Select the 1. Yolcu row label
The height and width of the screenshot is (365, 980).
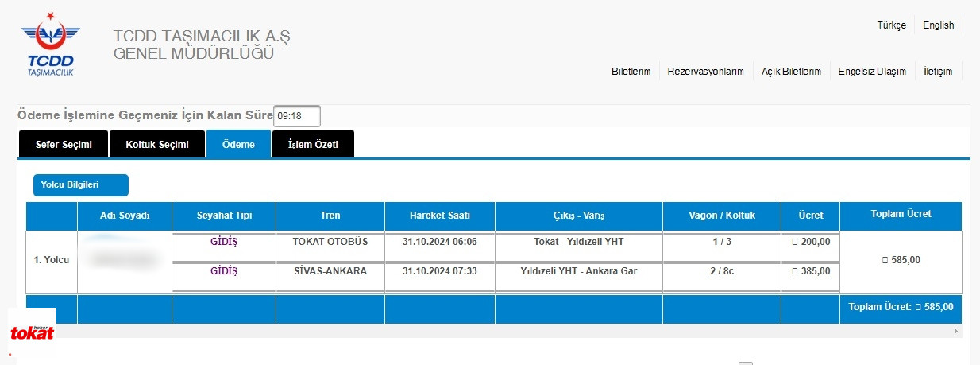[x=52, y=260]
